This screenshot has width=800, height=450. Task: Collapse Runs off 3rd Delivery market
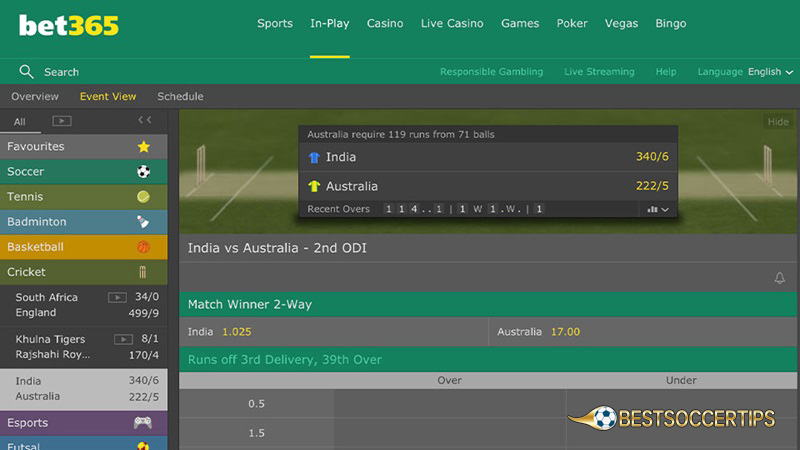(x=488, y=359)
